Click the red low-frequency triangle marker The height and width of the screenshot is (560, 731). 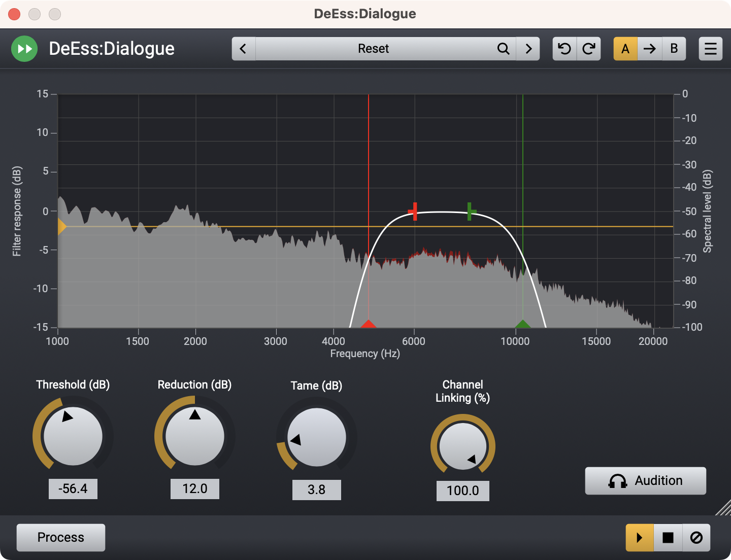[x=369, y=324]
